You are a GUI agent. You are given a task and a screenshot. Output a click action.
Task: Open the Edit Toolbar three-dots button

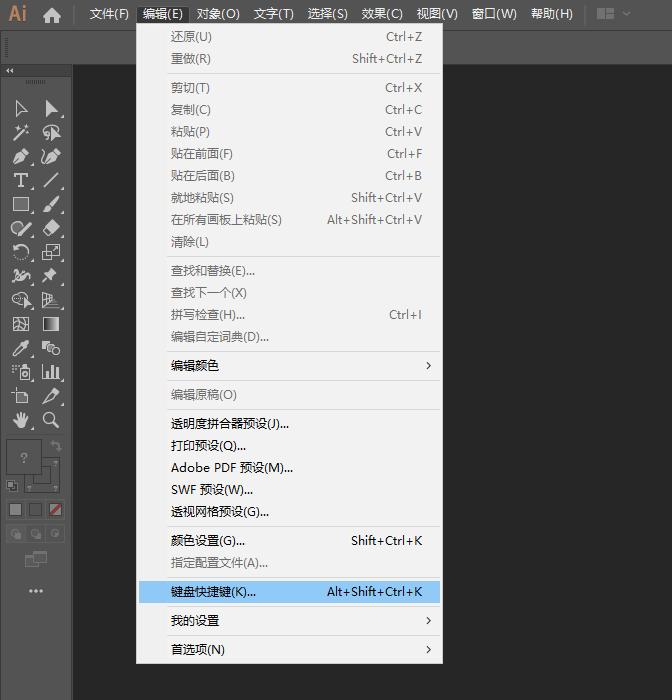[36, 591]
